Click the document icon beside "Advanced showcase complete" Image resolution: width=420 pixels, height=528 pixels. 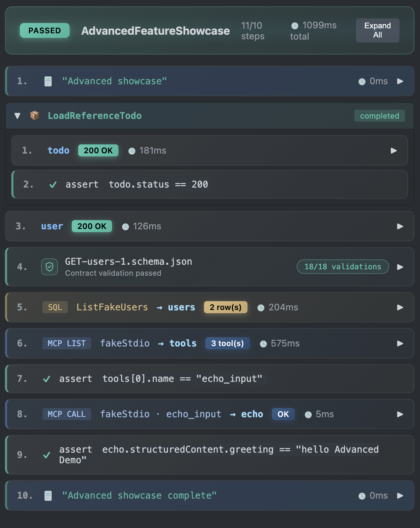coord(48,496)
